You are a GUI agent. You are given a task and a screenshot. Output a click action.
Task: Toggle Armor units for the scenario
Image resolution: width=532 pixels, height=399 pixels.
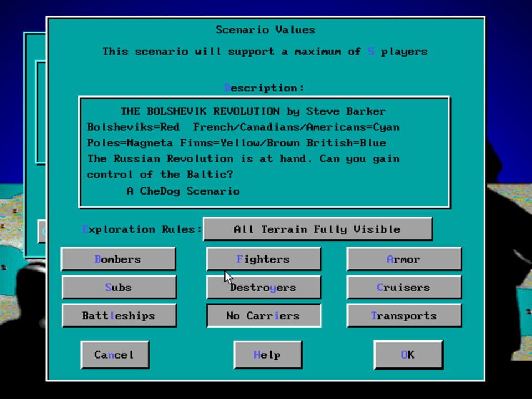(x=403, y=259)
